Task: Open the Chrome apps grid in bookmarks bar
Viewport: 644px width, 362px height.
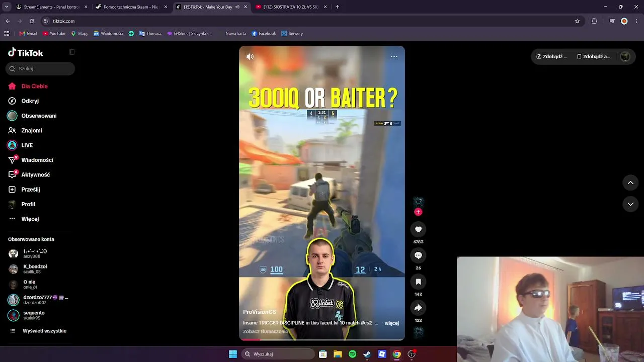Action: tap(7, 34)
